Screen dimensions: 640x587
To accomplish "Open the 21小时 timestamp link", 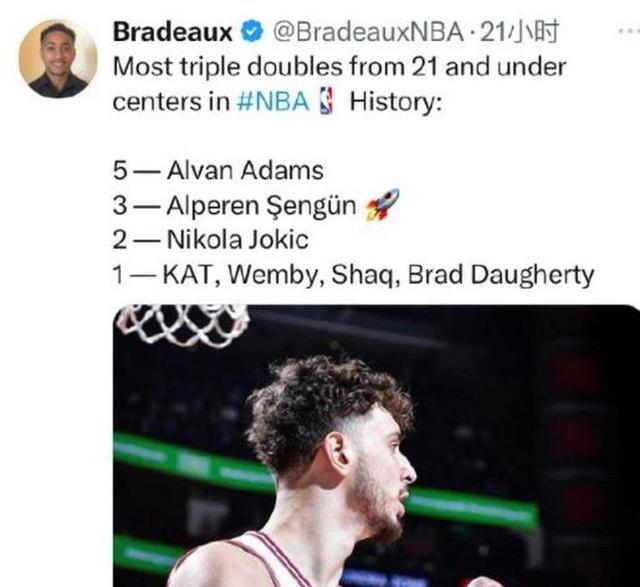I will [x=519, y=32].
